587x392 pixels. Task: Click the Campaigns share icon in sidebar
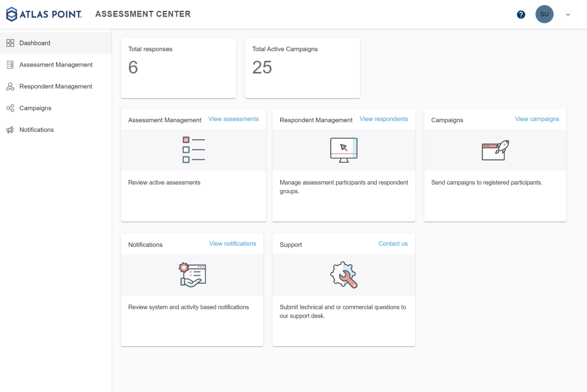(10, 108)
